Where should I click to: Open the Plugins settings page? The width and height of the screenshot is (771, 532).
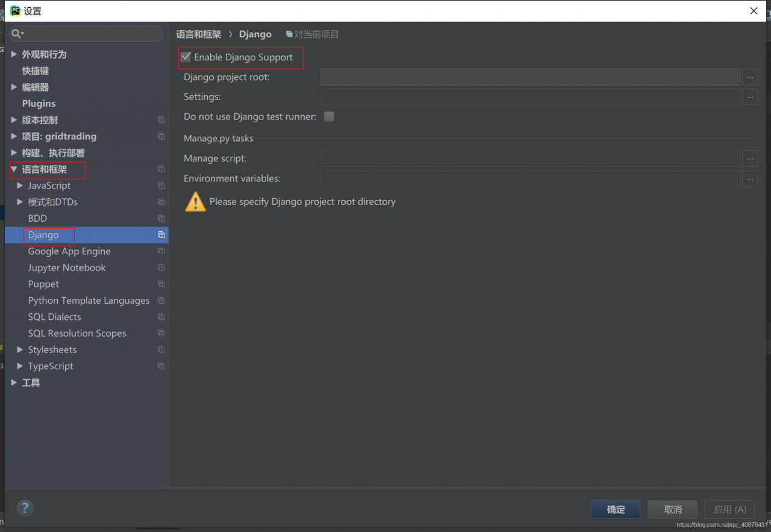pos(39,104)
